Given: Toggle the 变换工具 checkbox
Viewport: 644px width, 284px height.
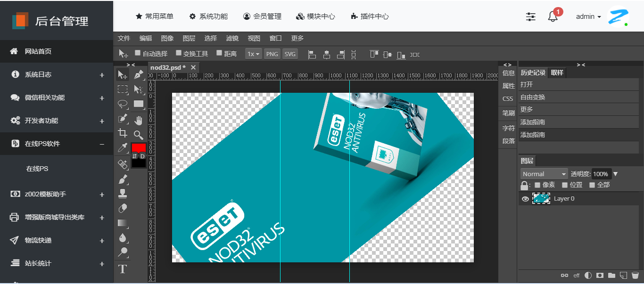Looking at the screenshot, I should [179, 53].
